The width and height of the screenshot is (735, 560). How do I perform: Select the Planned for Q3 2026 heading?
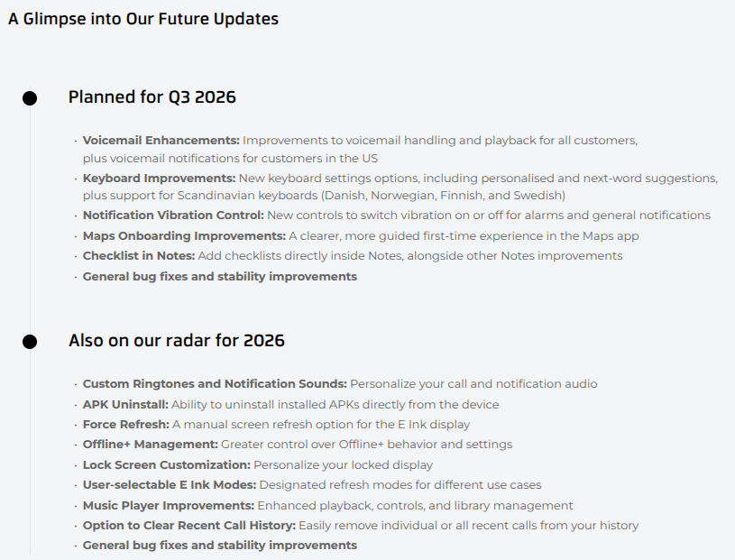click(x=152, y=97)
